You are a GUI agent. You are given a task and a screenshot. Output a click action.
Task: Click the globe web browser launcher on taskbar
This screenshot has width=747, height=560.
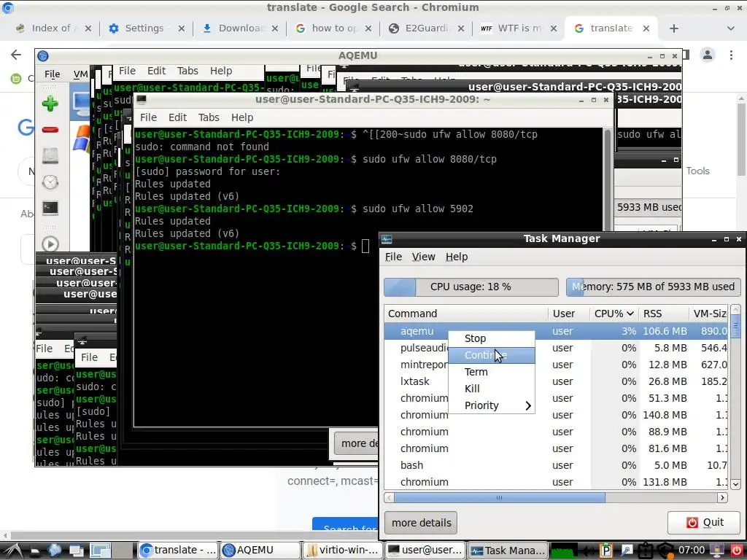[55, 551]
